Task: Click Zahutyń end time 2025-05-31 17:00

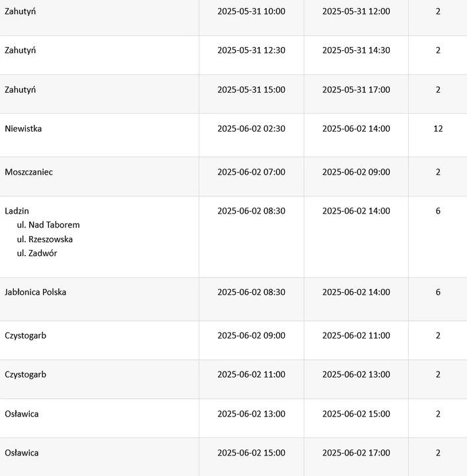Action: [356, 89]
